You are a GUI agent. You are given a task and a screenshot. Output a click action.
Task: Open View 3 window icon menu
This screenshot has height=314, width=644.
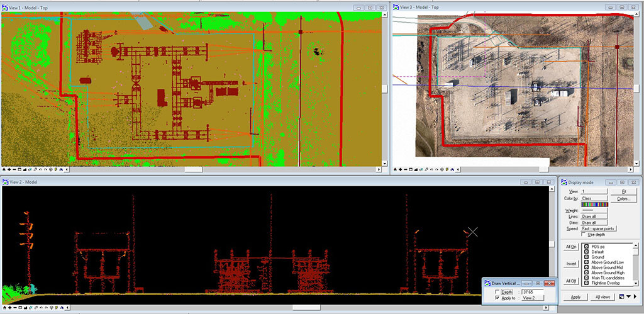(396, 8)
